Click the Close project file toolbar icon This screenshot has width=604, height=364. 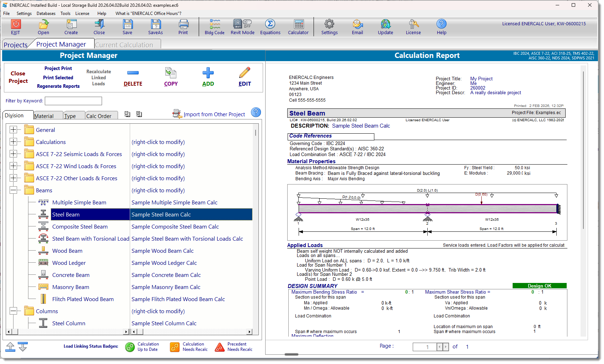(99, 24)
